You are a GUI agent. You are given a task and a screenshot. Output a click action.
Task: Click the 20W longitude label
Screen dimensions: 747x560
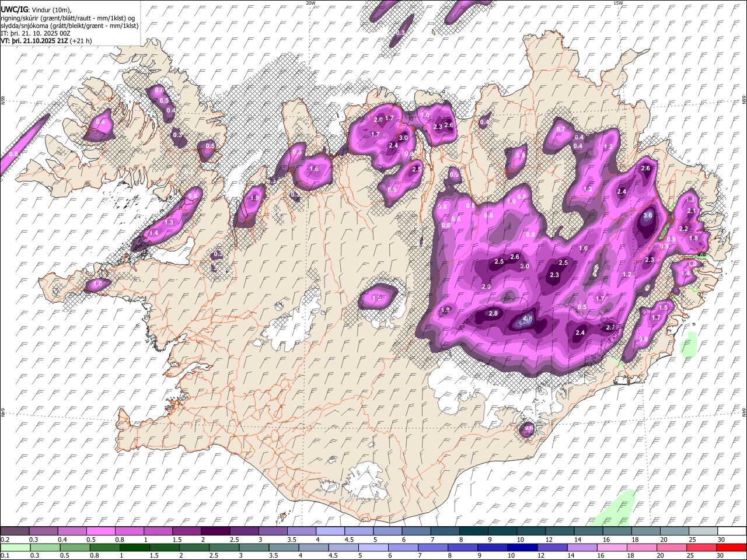[x=310, y=3]
